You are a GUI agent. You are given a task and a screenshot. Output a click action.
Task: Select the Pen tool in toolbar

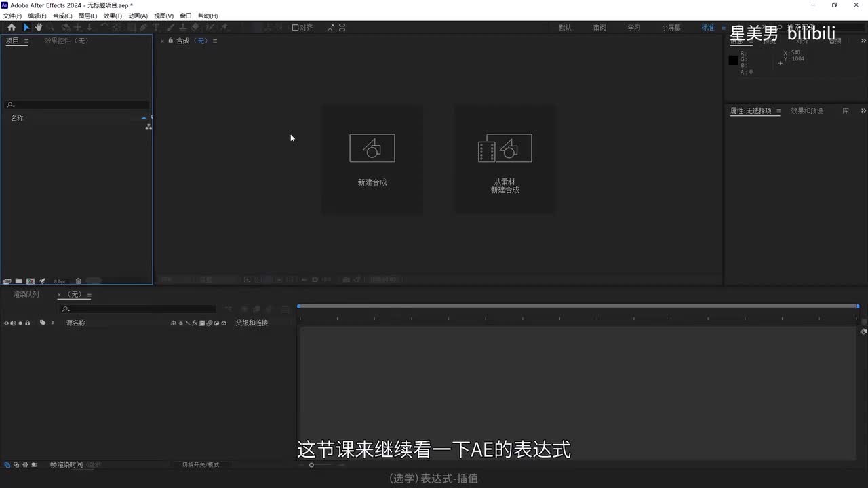point(143,27)
